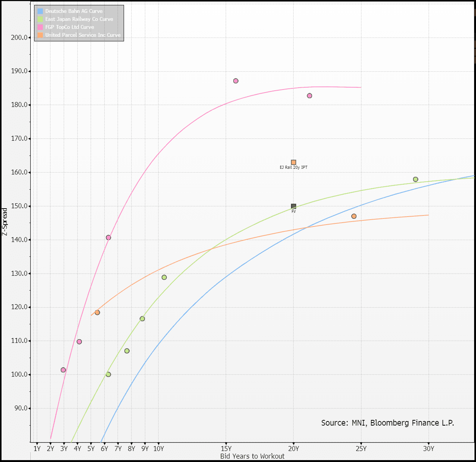Screen dimensions: 476x462
Task: Select the green data point just above 10Y
Action: click(x=164, y=277)
